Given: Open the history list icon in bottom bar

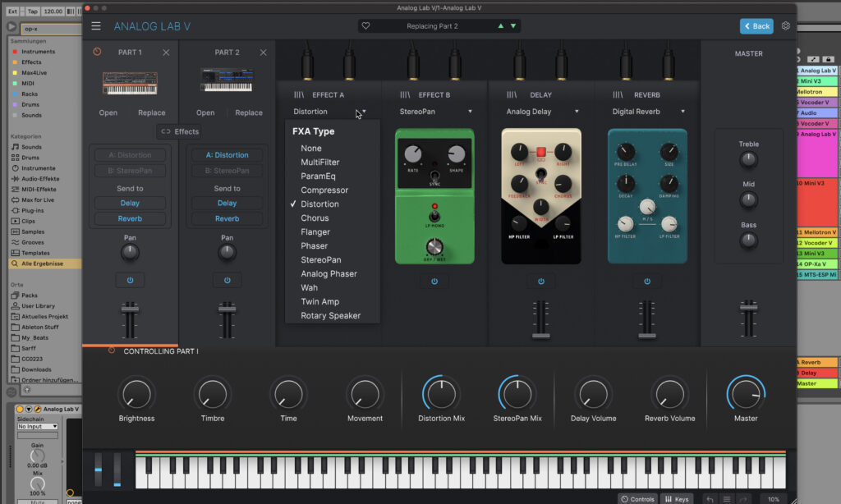Looking at the screenshot, I should [x=726, y=499].
